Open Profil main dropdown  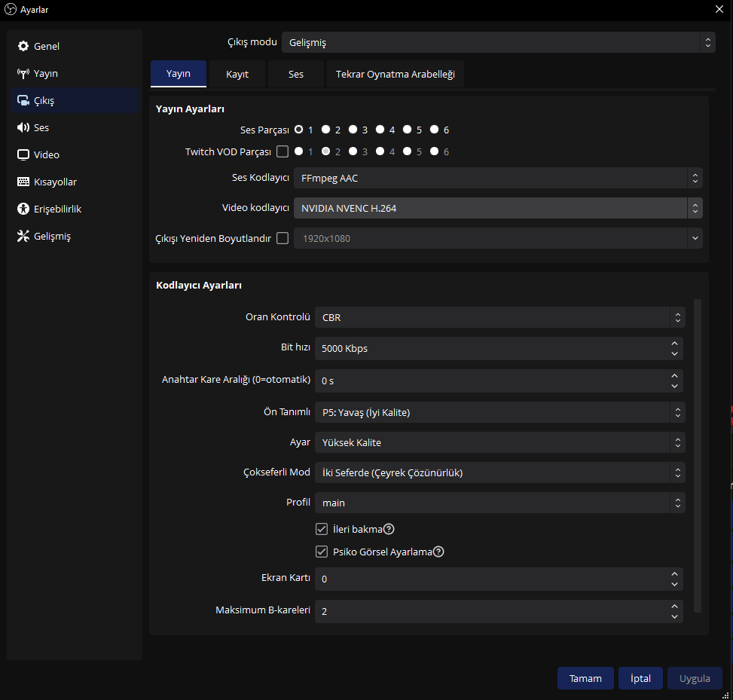(499, 503)
